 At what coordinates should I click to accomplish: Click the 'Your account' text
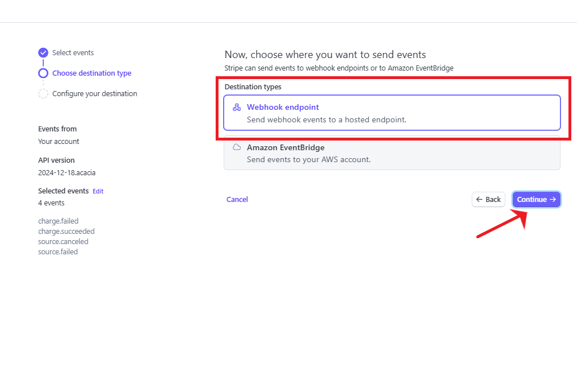coord(59,141)
